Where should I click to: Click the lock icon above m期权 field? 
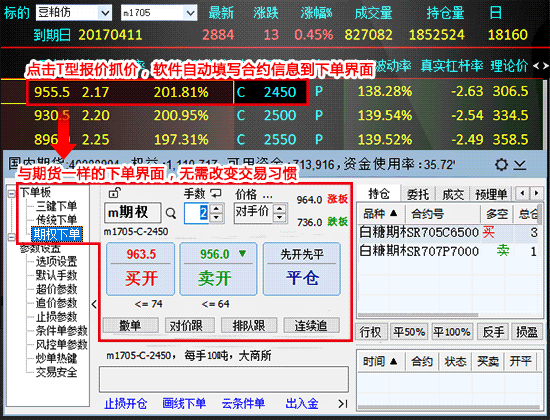115,192
